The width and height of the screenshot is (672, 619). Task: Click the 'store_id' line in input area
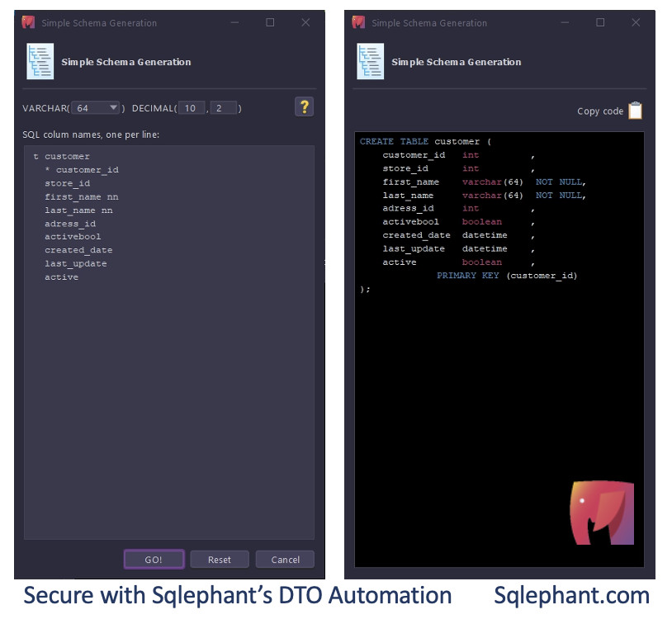(x=68, y=183)
